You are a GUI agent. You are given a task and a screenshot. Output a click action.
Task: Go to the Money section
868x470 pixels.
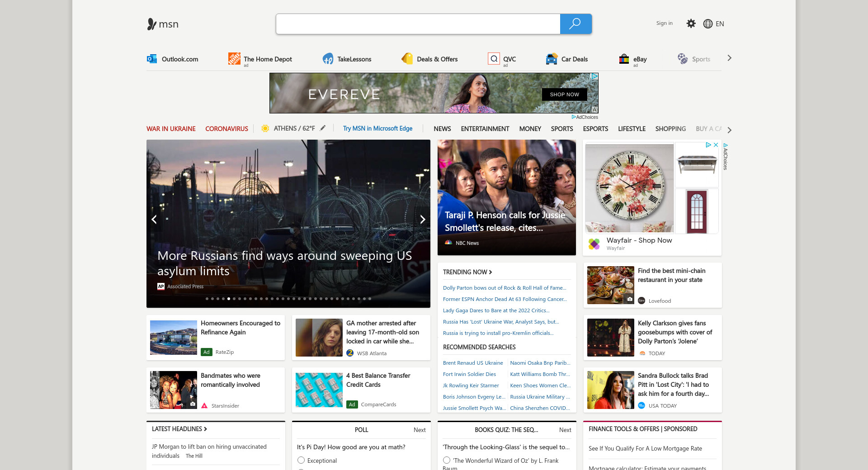[x=530, y=129]
